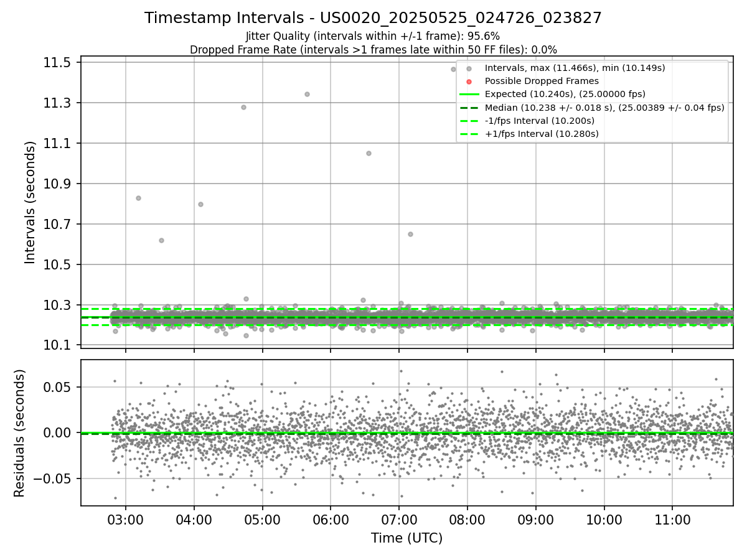Click the "10.9" y-axis tick label
The image size is (747, 560).
59,184
